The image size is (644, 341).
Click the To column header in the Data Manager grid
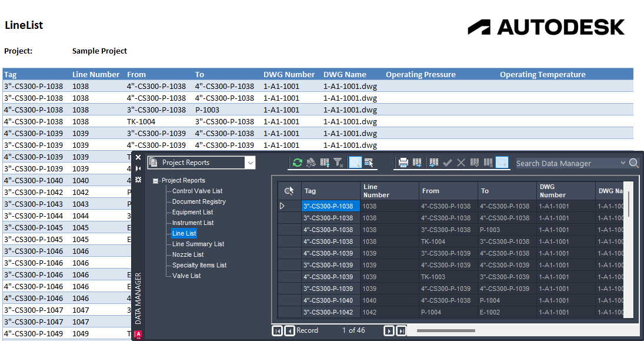(x=507, y=191)
